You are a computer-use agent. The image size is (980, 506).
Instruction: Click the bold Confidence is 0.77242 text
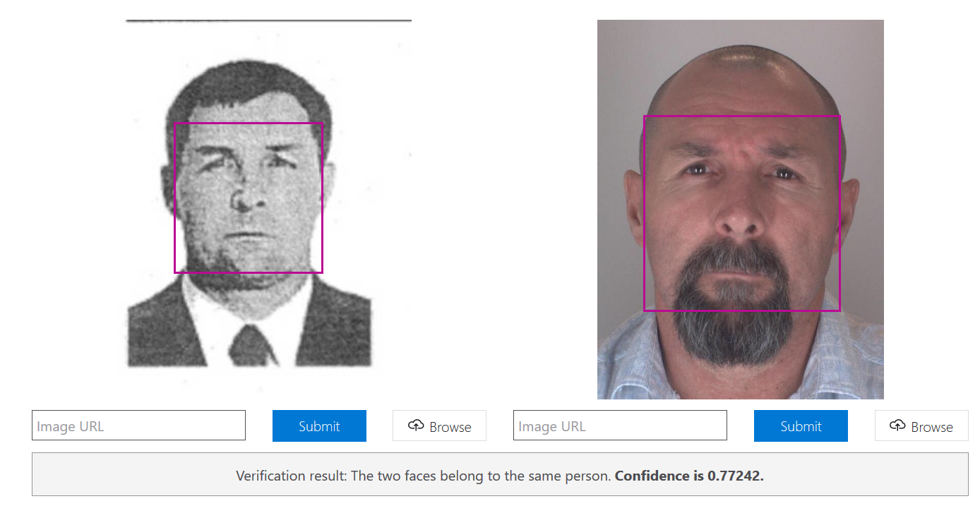[x=689, y=476]
